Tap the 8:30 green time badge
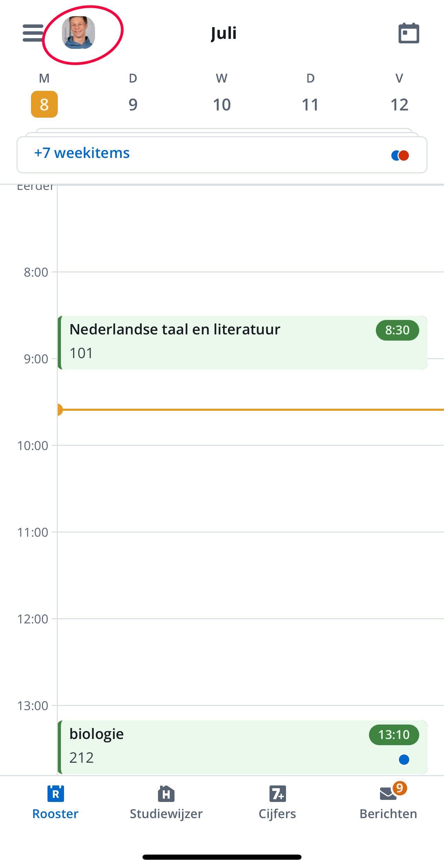The width and height of the screenshot is (444, 868). (x=397, y=330)
